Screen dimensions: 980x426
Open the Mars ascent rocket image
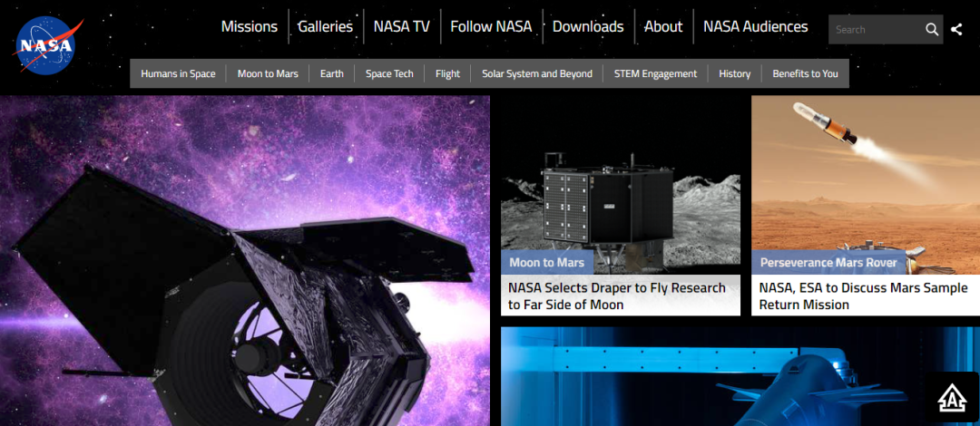coord(866,185)
